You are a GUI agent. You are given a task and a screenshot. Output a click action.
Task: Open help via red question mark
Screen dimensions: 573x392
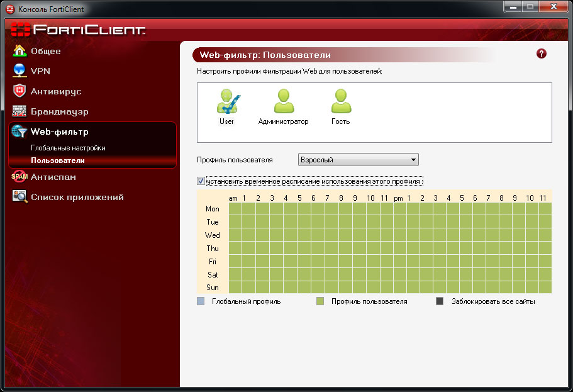tap(541, 53)
